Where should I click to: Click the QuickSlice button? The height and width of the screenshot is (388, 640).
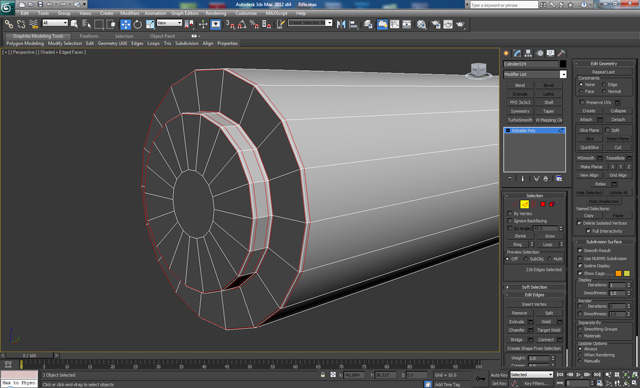(x=589, y=147)
